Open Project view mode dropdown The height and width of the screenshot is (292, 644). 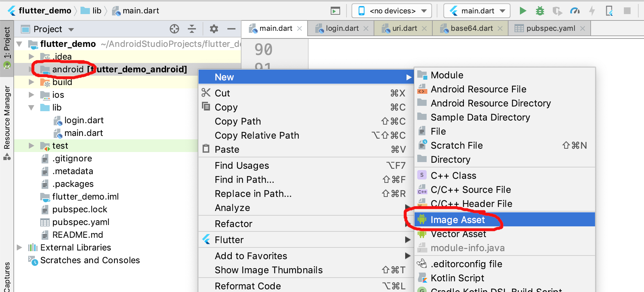point(71,29)
